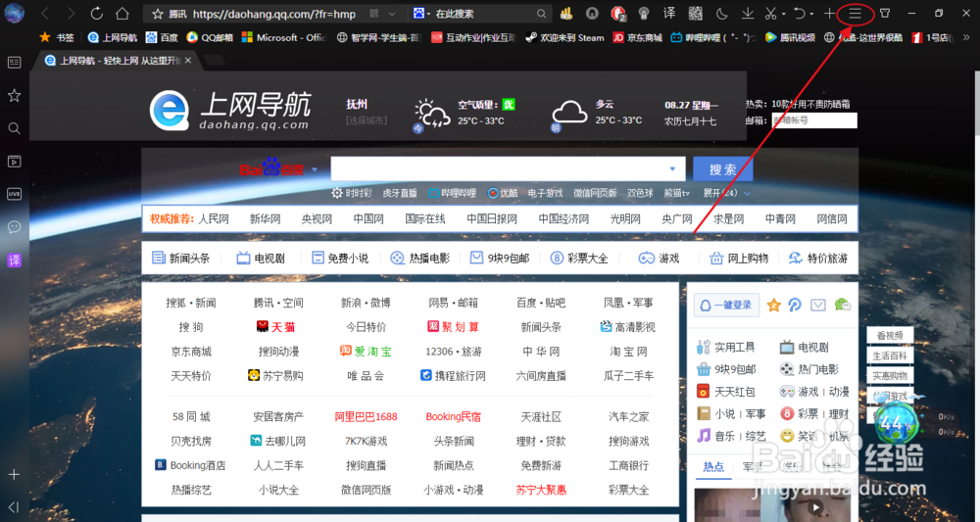Open the 携程旅行网 link

coord(453,376)
